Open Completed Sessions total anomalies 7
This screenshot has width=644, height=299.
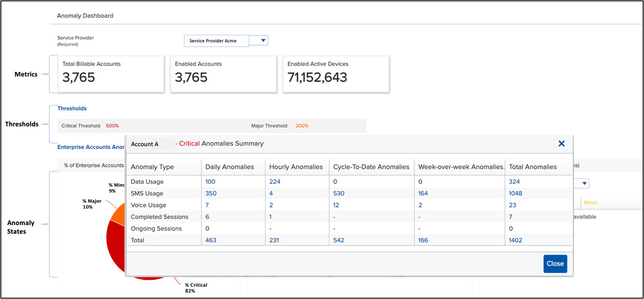510,217
